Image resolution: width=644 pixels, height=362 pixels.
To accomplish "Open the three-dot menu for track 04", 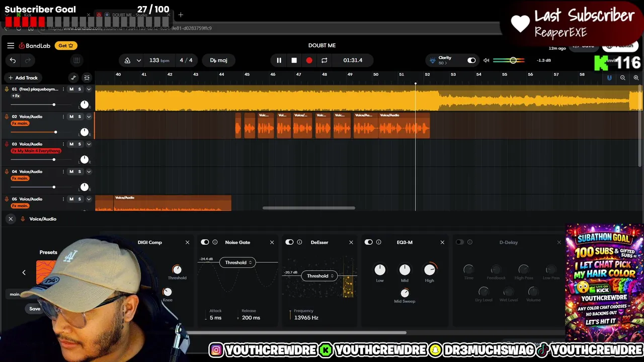I will pyautogui.click(x=63, y=172).
